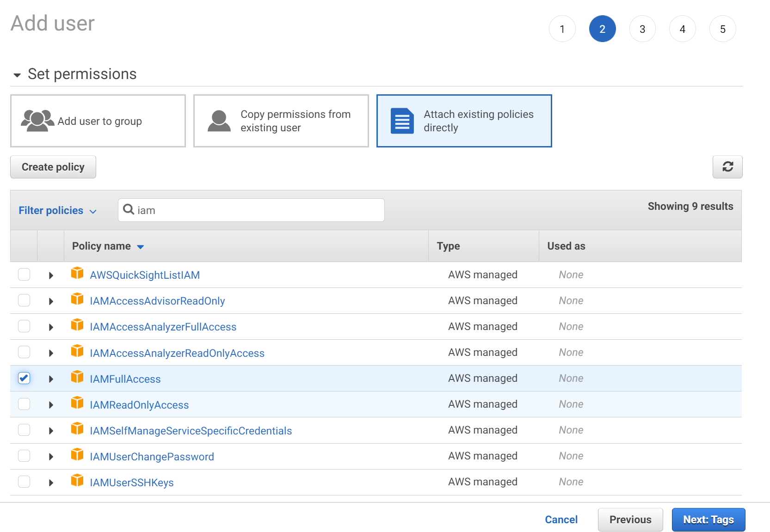
Task: Click the policy cube icon next to IAMAccessAdvisorReadOnly
Action: point(77,299)
